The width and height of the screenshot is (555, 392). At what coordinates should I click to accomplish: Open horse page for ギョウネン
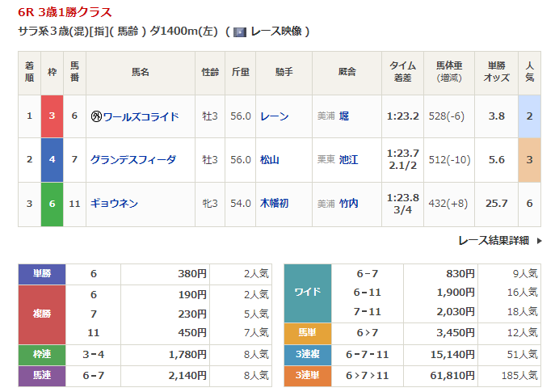click(x=114, y=203)
